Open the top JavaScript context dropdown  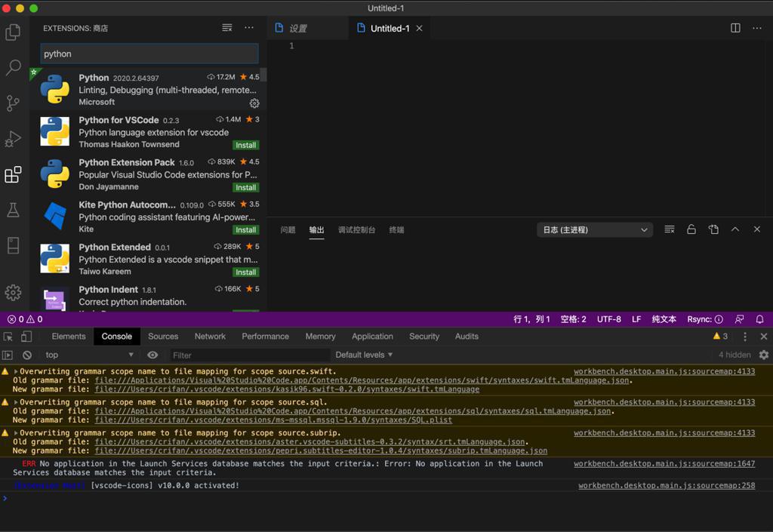(x=89, y=355)
